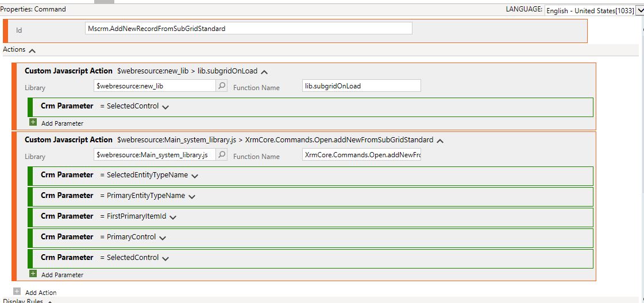Click green plus Add Parameter under addNewFromSubGridStandard action
This screenshot has height=303, width=644.
(33, 274)
